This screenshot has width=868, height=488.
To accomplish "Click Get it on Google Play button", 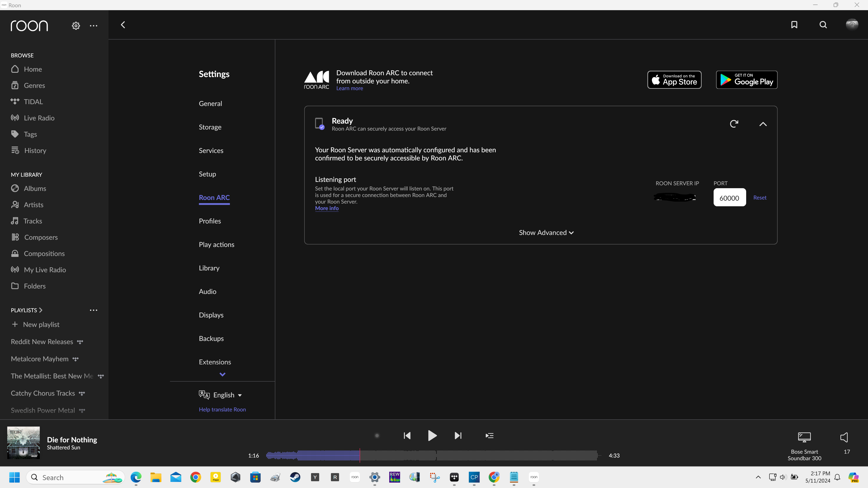I will 747,80.
